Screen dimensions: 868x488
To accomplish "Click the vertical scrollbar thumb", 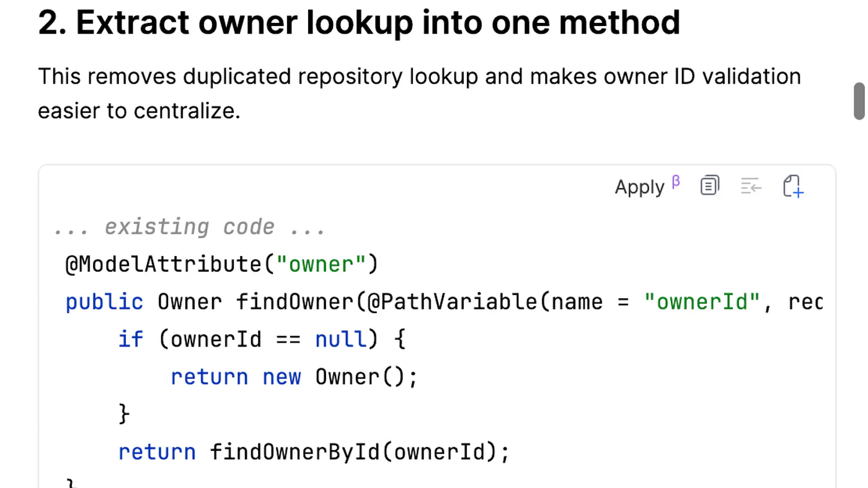I will (x=859, y=100).
